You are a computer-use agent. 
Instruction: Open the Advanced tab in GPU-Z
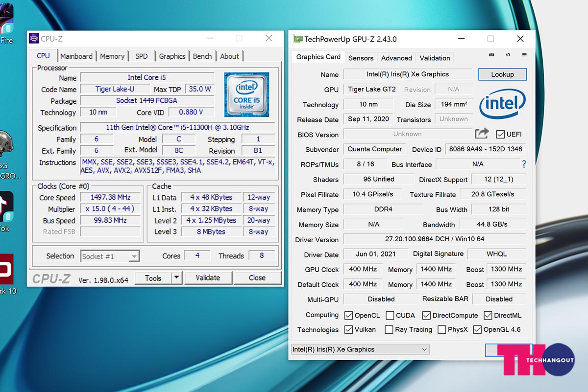396,58
